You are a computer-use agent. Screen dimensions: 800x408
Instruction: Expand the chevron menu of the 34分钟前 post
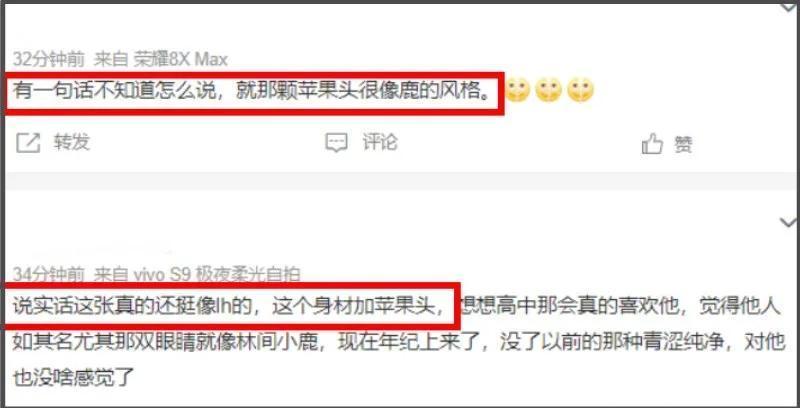click(x=789, y=222)
